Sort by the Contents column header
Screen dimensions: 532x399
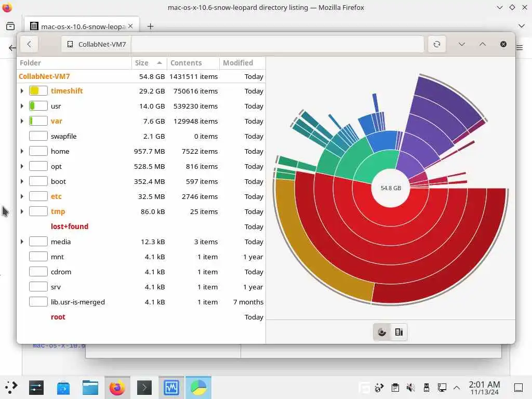point(193,63)
